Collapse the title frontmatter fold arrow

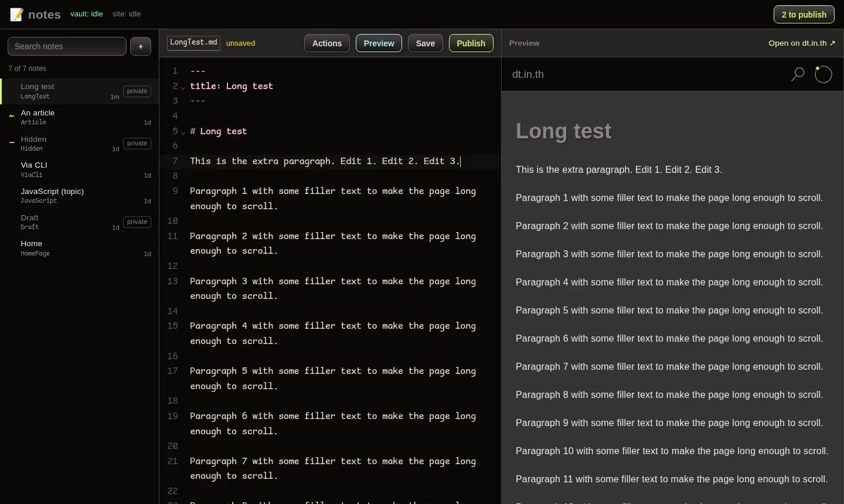183,87
